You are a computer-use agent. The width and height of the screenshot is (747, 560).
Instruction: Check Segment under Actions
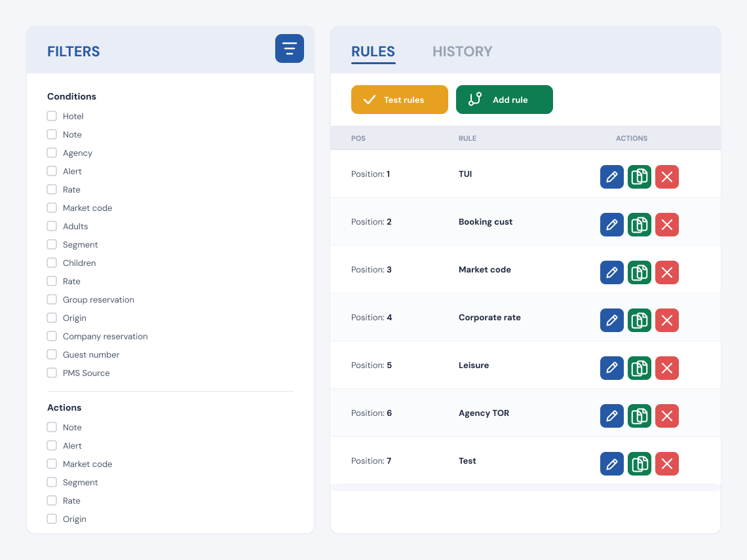click(x=52, y=482)
